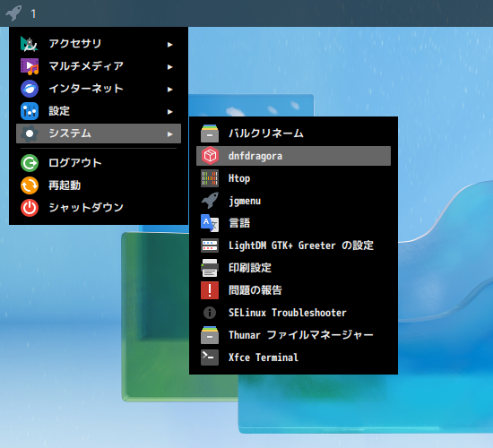Expand the アクセサリ submenu arrow
Viewport: 493px width, 448px height.
169,45
